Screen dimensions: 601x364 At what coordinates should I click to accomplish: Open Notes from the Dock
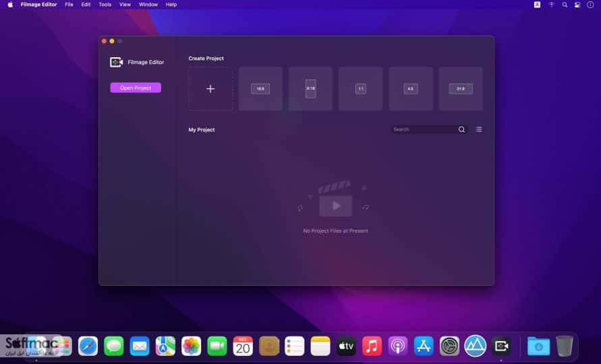pyautogui.click(x=320, y=346)
